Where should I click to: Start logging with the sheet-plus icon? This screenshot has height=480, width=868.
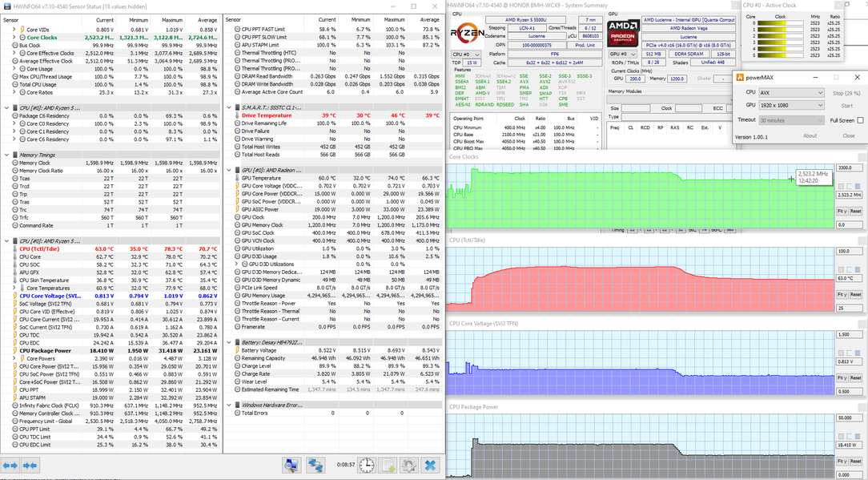click(x=388, y=465)
